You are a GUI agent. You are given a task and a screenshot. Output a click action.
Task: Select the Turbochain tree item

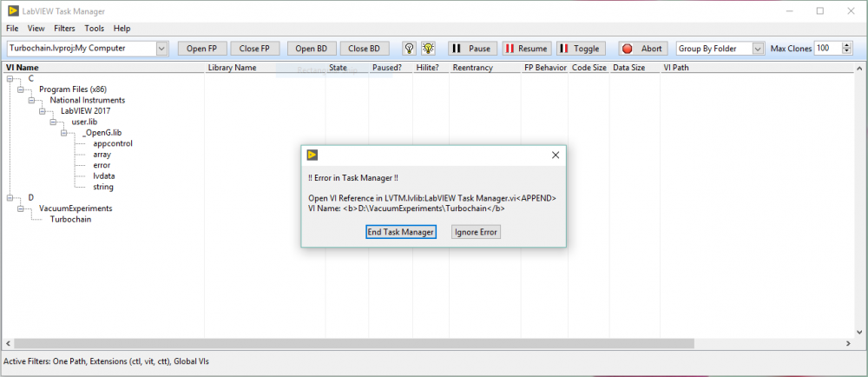pyautogui.click(x=70, y=219)
